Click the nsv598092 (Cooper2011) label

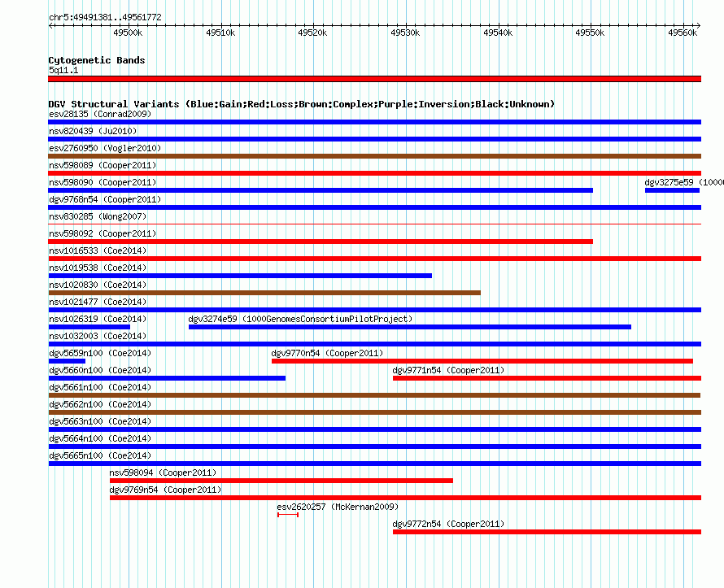[102, 233]
